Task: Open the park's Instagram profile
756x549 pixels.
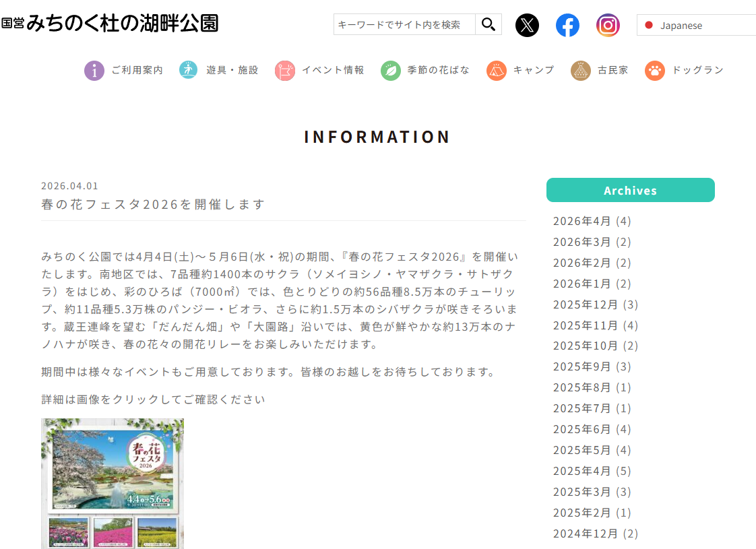Action: (x=608, y=25)
